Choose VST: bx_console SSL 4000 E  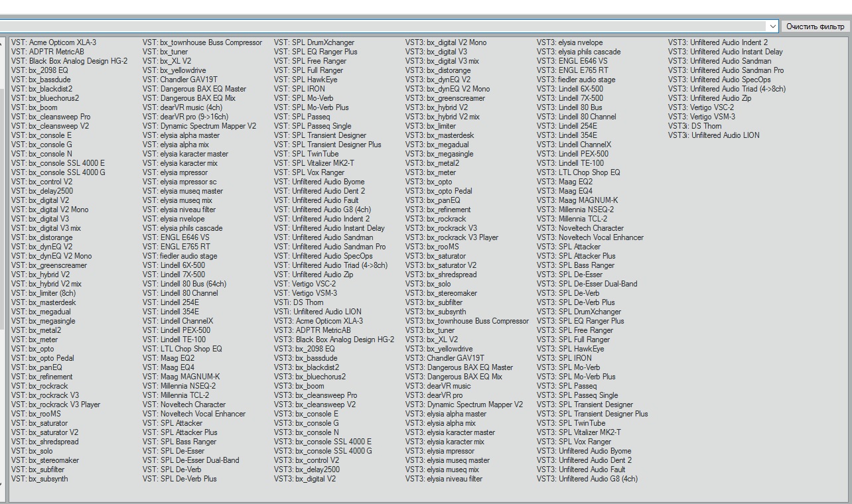point(58,163)
